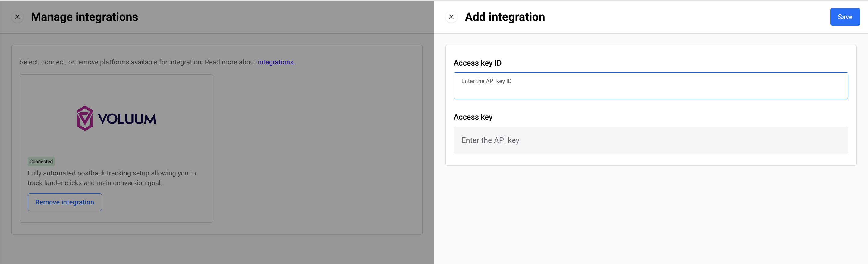
Task: Click the 'Enter the API key ID' placeholder
Action: tap(486, 81)
